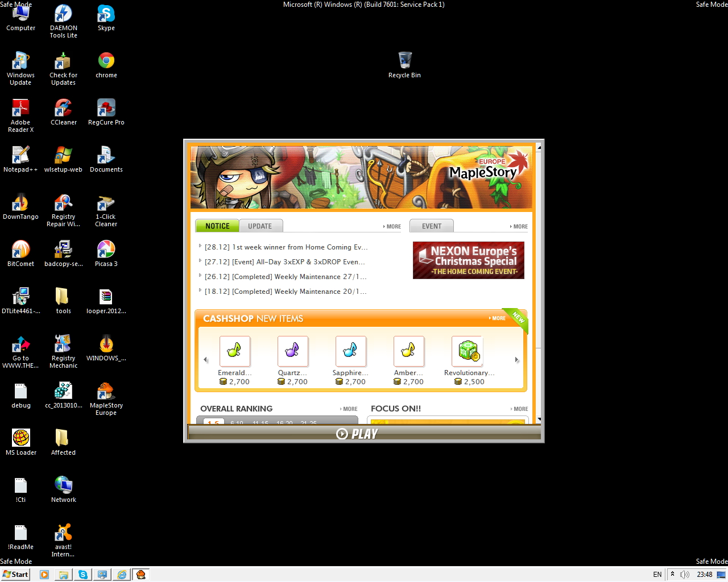Image resolution: width=728 pixels, height=582 pixels.
Task: Click the volume icon in system tray
Action: coord(685,574)
